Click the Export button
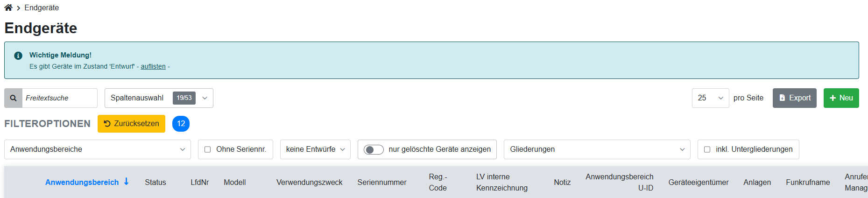Image resolution: width=868 pixels, height=198 pixels. tap(794, 98)
